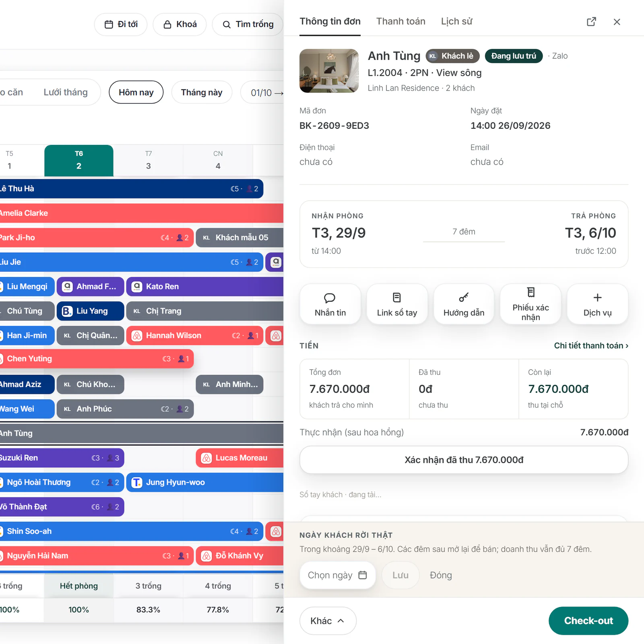This screenshot has width=644, height=644.
Task: Click Tìm trống search button
Action: [x=248, y=25]
